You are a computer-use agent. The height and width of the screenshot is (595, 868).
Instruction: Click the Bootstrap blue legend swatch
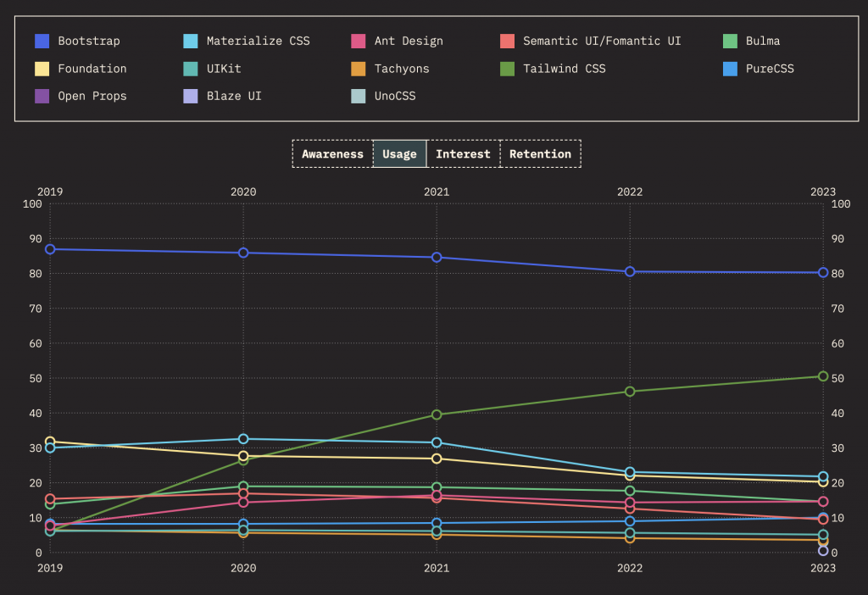point(42,41)
